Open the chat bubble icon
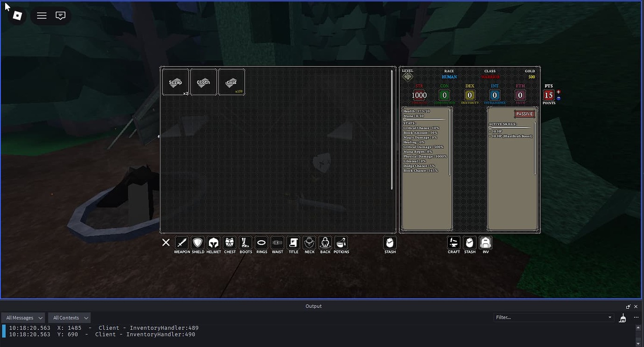 coord(60,16)
